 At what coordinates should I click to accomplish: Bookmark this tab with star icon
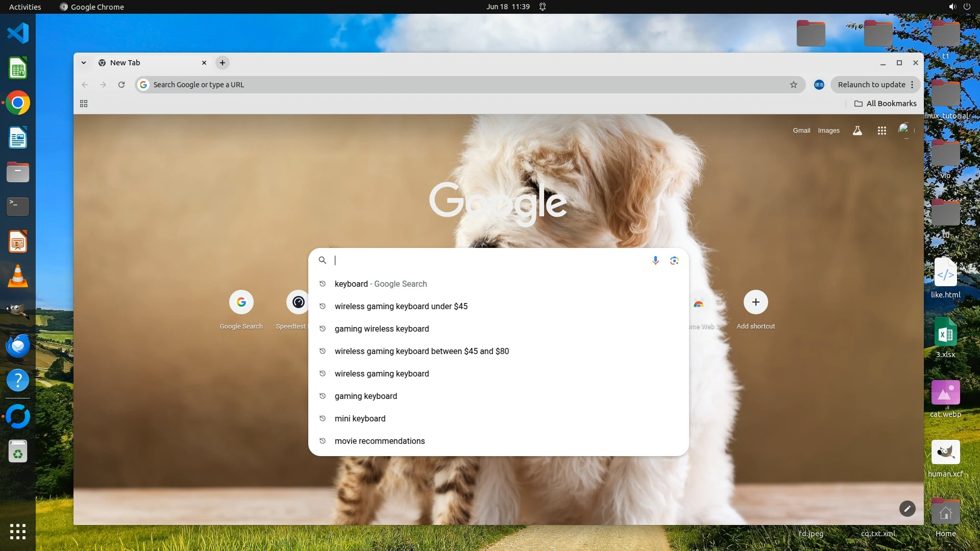tap(793, 85)
